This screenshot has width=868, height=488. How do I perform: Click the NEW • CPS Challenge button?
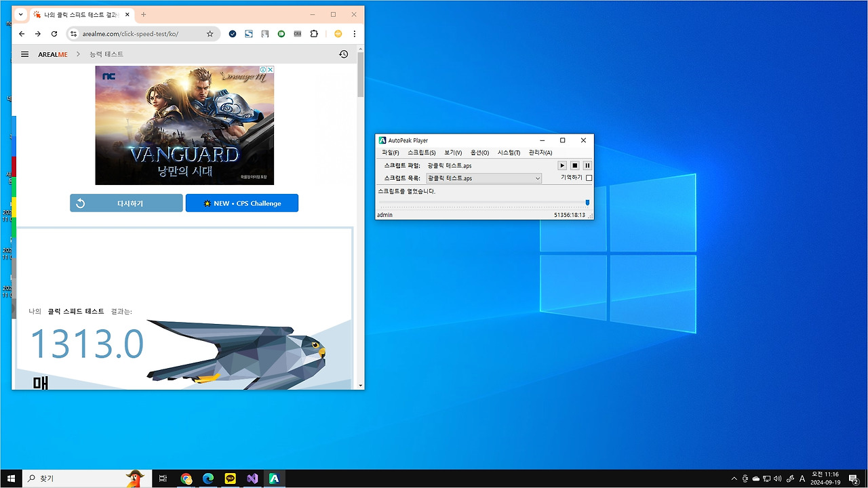click(x=242, y=203)
